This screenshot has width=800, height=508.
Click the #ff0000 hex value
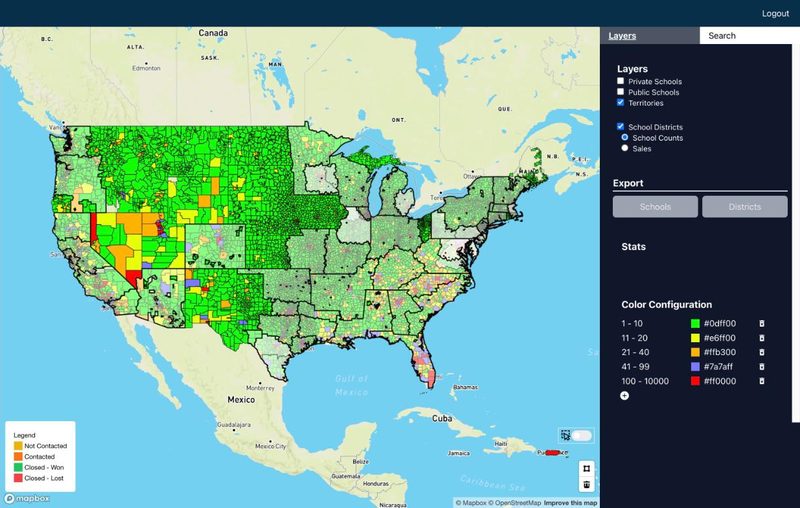tap(720, 380)
